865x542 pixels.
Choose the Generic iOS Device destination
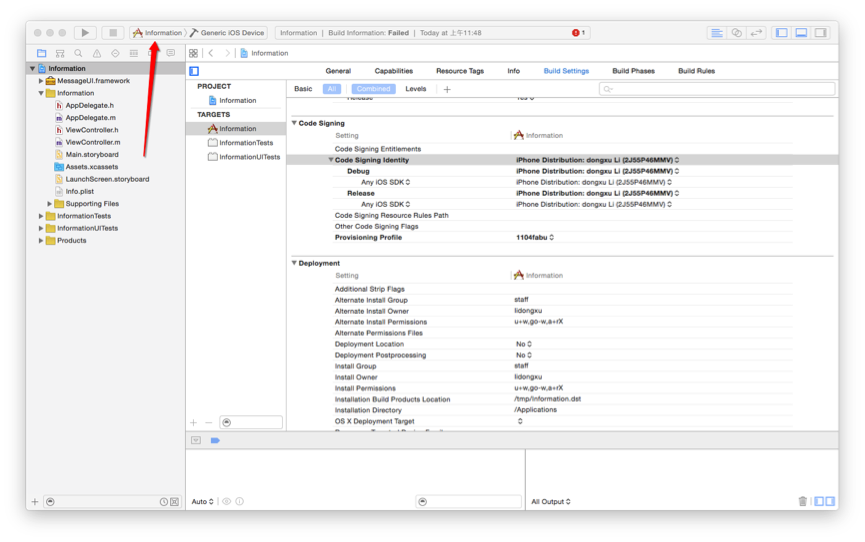click(227, 33)
